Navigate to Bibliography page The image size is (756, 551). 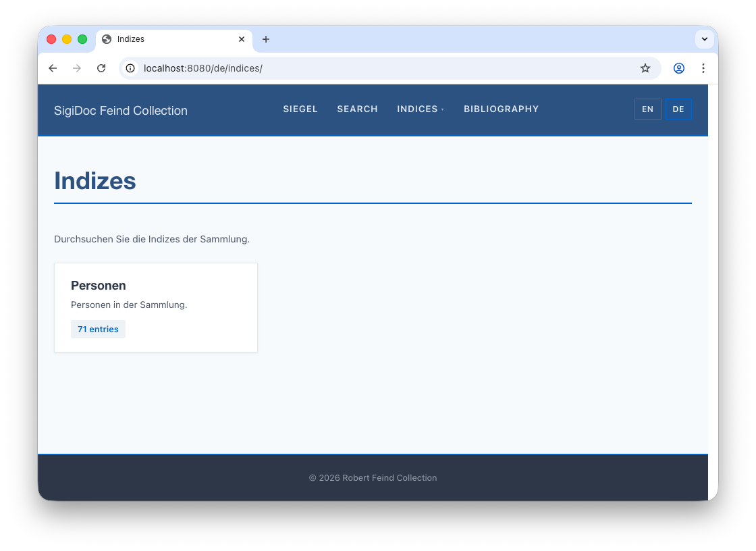(501, 109)
